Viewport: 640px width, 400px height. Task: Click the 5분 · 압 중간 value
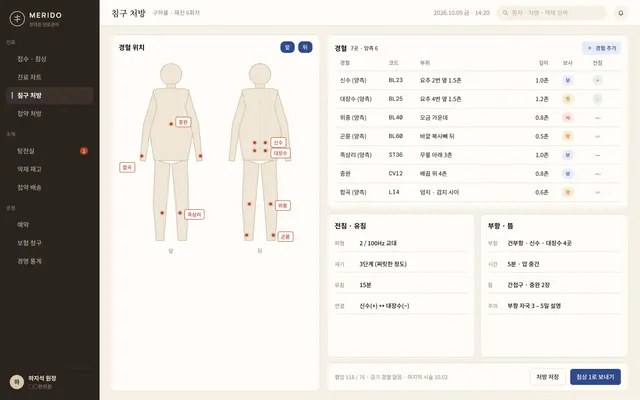click(523, 264)
